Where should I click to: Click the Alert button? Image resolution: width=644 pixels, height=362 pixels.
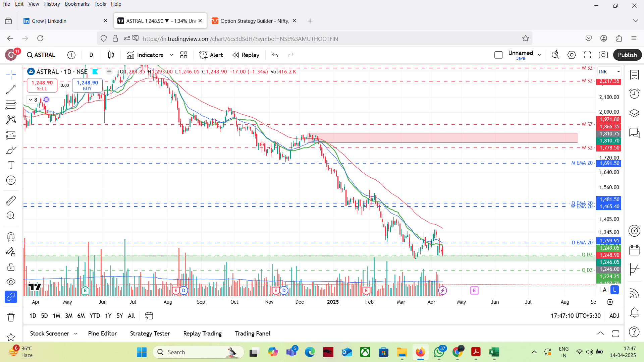click(211, 55)
